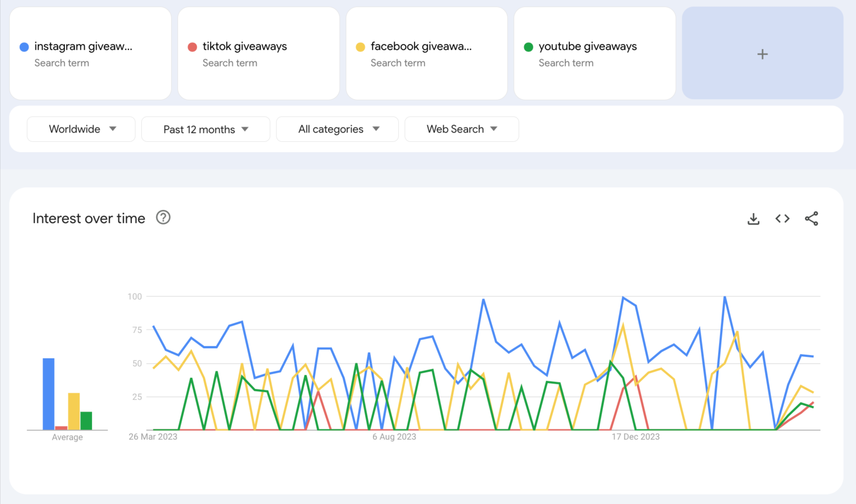Expand the All categories filter
The image size is (856, 504).
337,129
